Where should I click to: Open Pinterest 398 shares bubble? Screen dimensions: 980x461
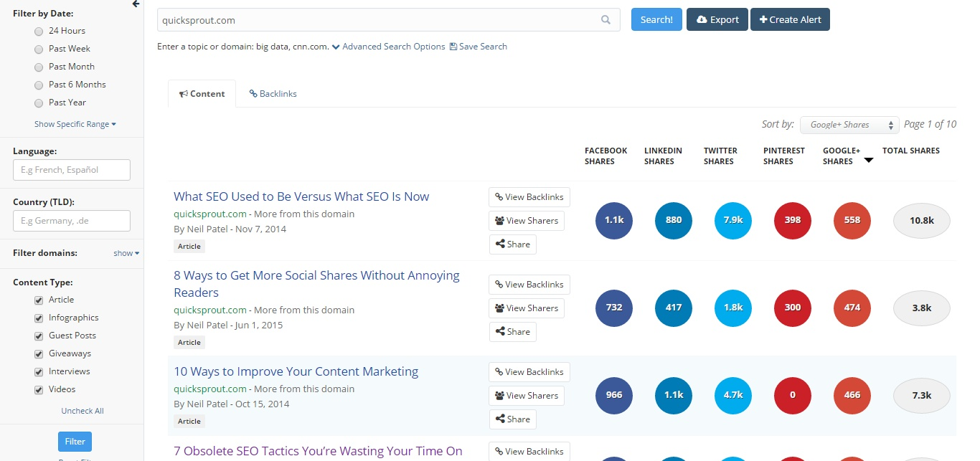(793, 220)
